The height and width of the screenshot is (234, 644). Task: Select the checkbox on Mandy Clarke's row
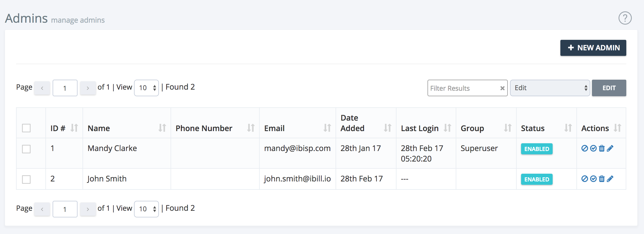(x=26, y=149)
